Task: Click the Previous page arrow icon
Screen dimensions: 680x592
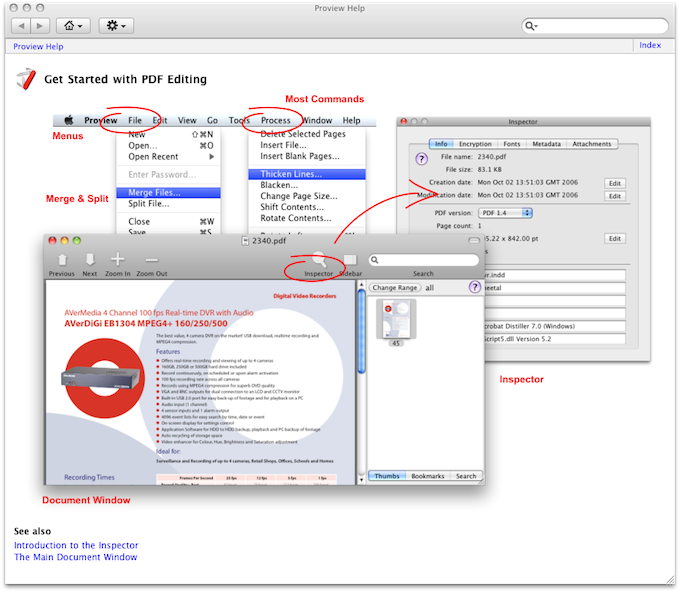Action: coord(62,259)
